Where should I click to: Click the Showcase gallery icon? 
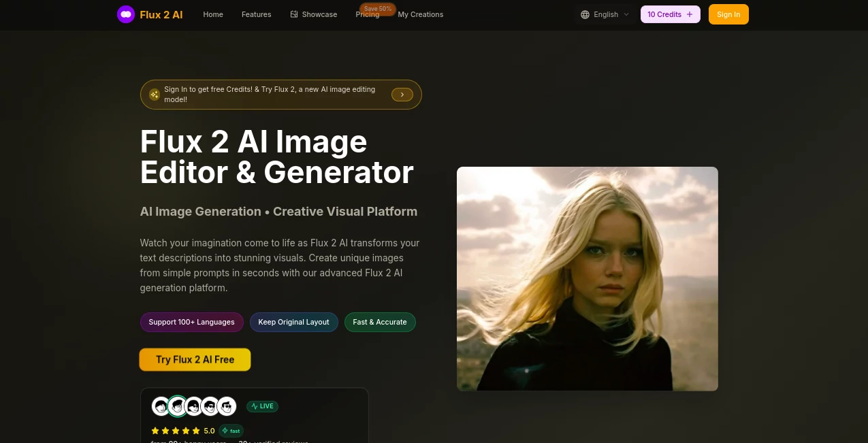coord(294,14)
